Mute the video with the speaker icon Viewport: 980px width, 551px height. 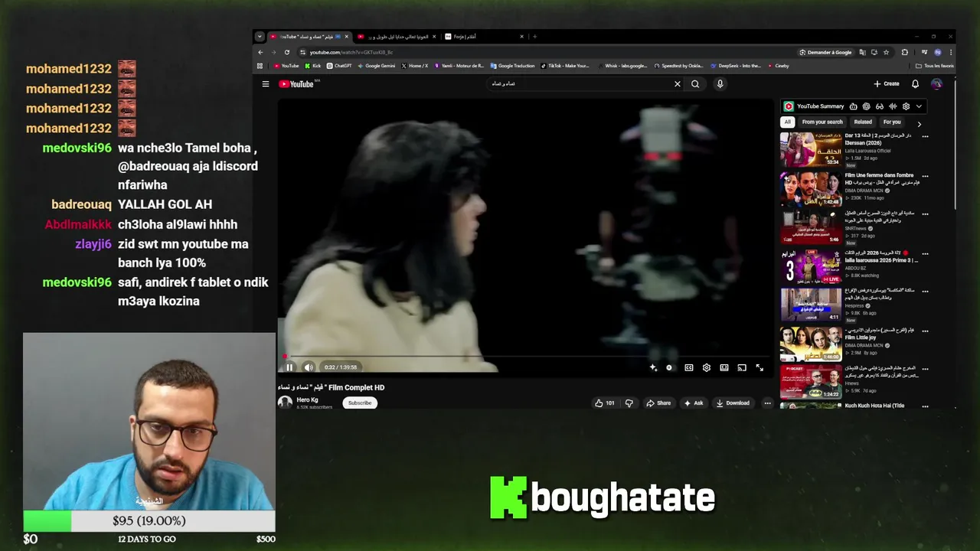coord(308,367)
